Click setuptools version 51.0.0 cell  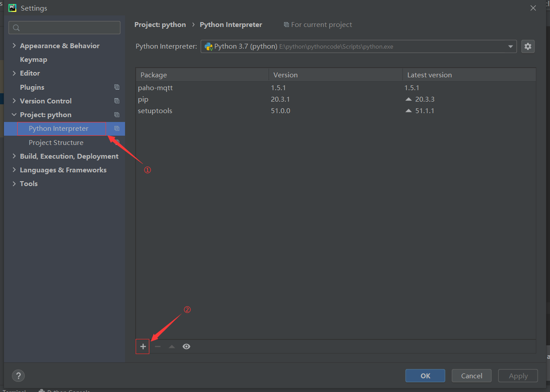click(281, 110)
